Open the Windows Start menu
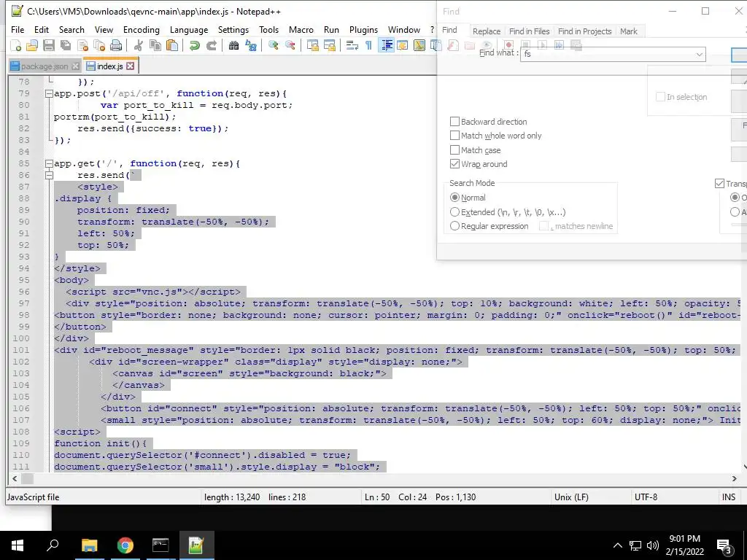Viewport: 747px width, 560px height. click(18, 545)
